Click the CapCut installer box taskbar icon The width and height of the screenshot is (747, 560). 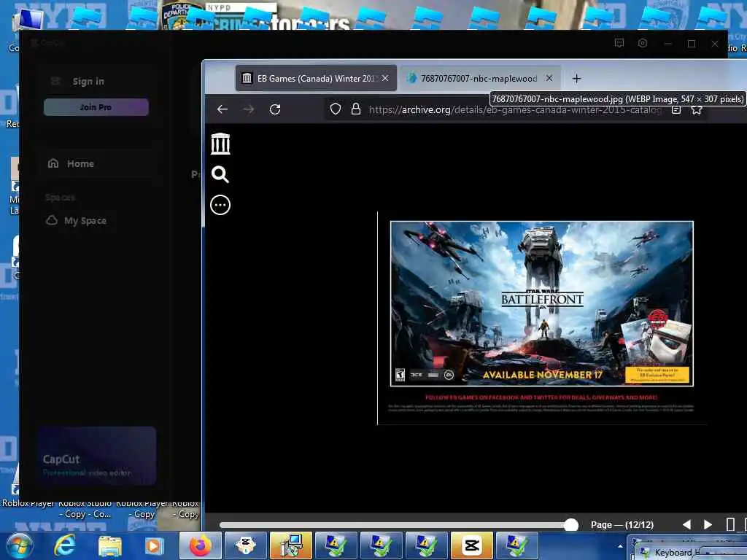coord(245,545)
